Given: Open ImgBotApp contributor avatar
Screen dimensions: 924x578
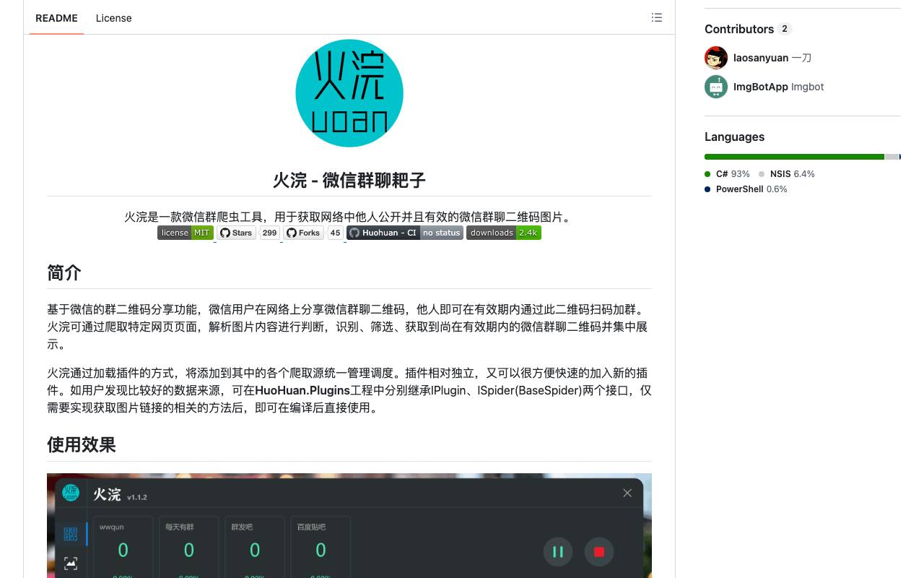Looking at the screenshot, I should click(x=716, y=87).
